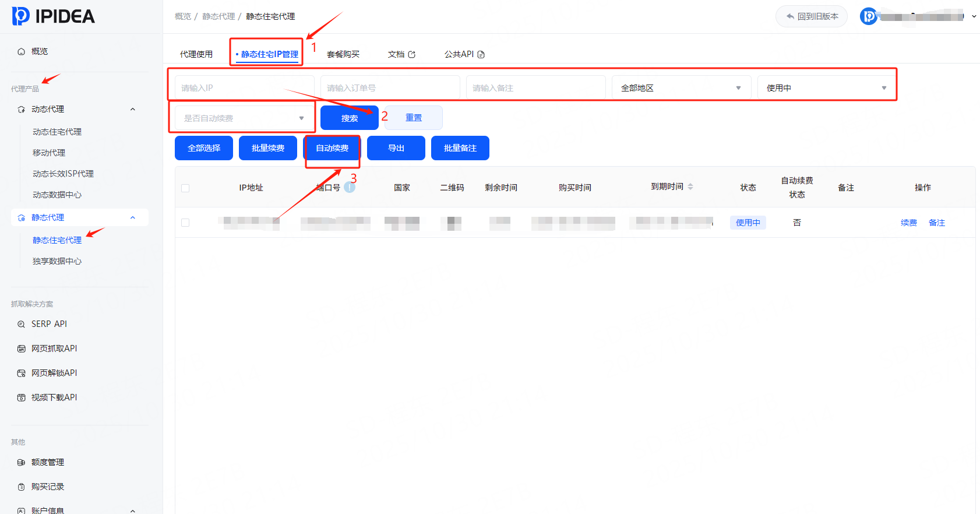Click the IPIDEA logo icon

[21, 16]
